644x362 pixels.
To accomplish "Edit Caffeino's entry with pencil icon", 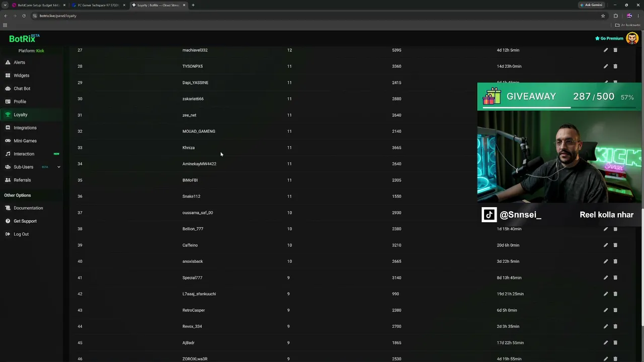I will click(606, 245).
